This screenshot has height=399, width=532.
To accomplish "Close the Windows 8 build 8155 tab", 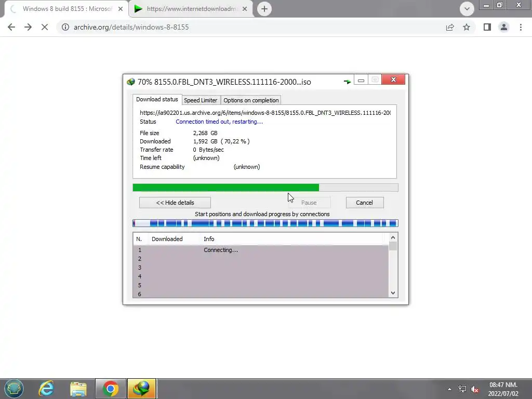I will [x=121, y=9].
